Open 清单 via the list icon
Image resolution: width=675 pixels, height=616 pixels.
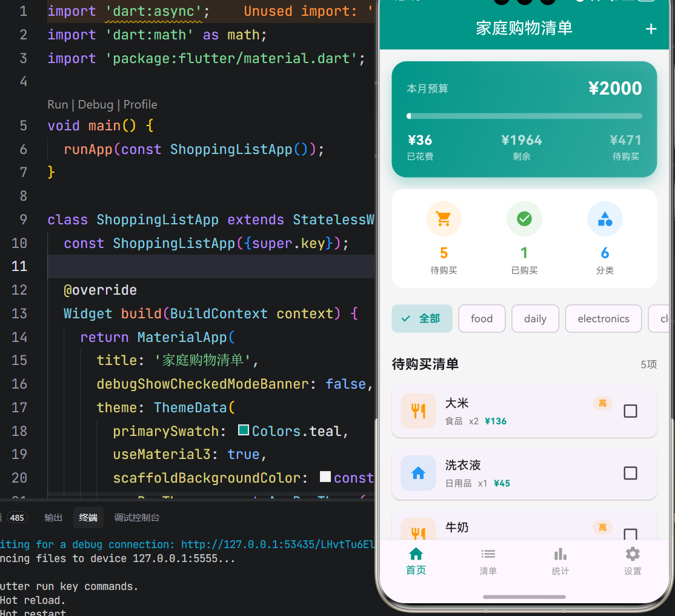click(488, 554)
